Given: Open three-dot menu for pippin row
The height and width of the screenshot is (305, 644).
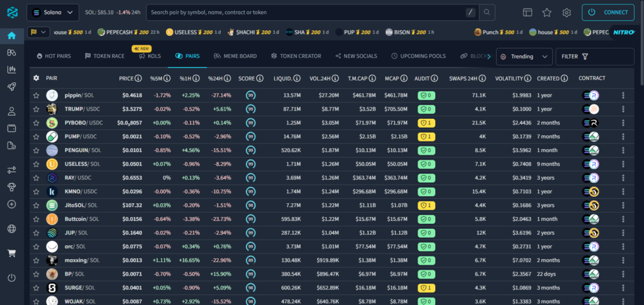Looking at the screenshot, I should [623, 95].
